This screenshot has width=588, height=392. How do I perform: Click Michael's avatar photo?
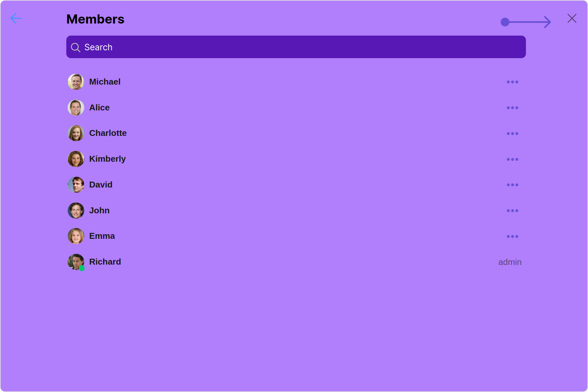point(76,82)
